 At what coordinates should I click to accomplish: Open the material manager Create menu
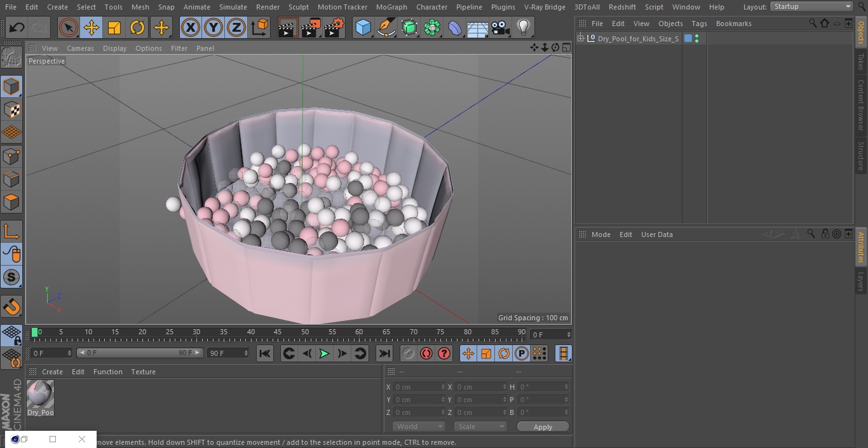[52, 372]
